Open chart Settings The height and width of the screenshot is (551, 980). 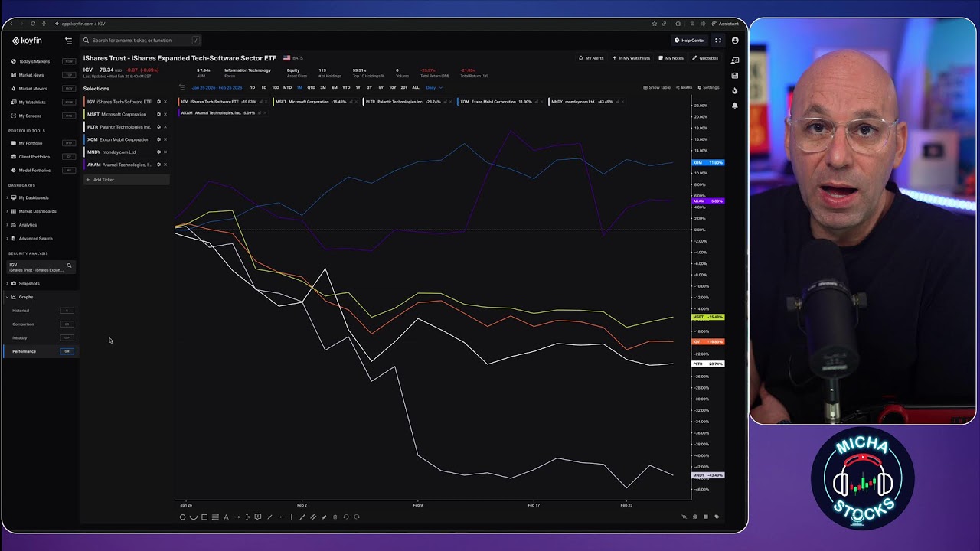pos(708,87)
